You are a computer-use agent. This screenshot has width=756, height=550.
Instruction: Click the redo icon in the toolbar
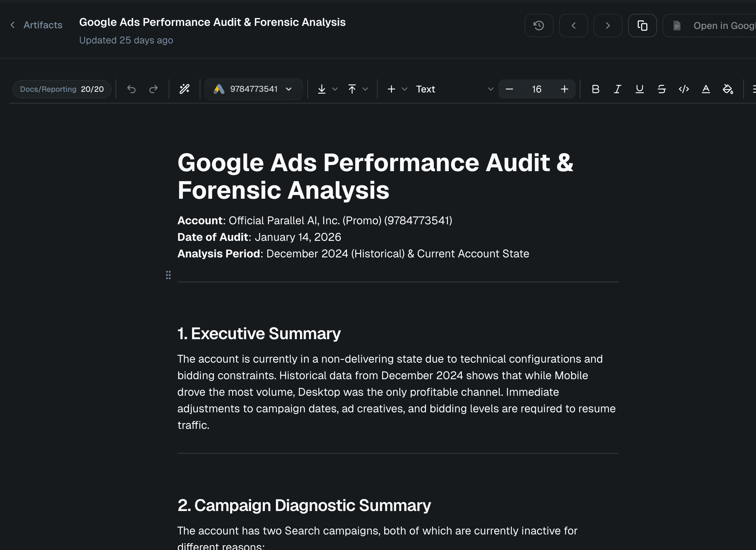coord(153,89)
